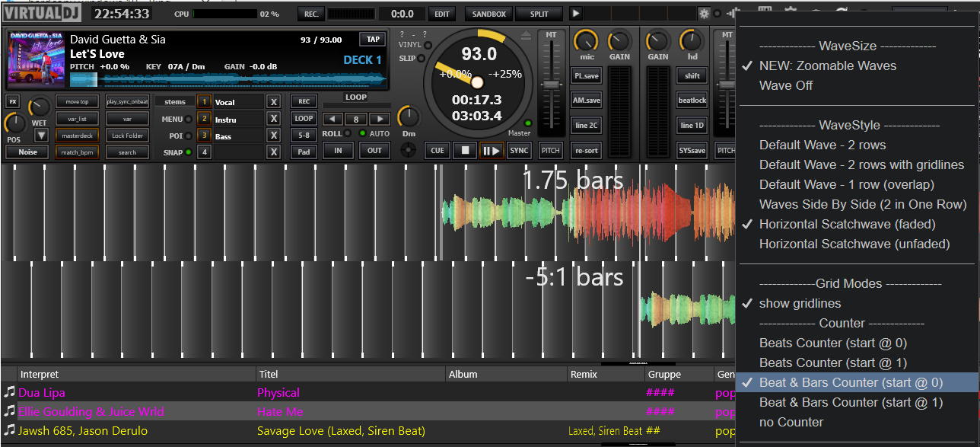Select Beats Counter (start @ 1)
Screen dimensions: 980x447
tap(833, 362)
